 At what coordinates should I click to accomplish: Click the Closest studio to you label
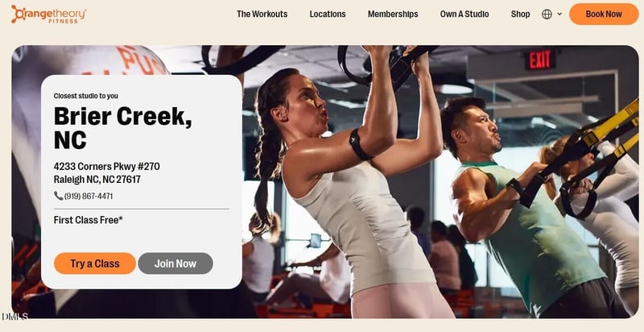tap(86, 96)
